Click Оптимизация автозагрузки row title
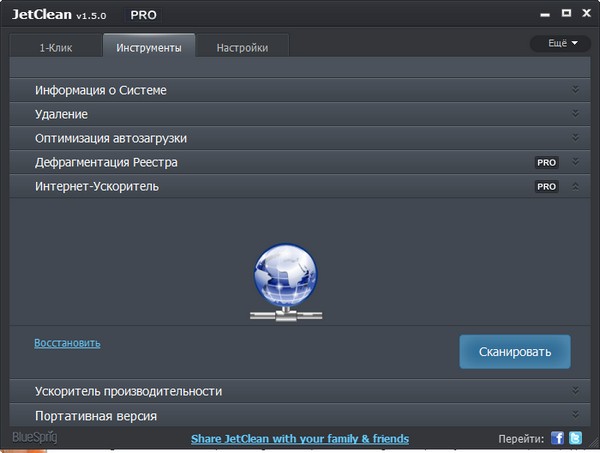The width and height of the screenshot is (600, 453). 111,138
